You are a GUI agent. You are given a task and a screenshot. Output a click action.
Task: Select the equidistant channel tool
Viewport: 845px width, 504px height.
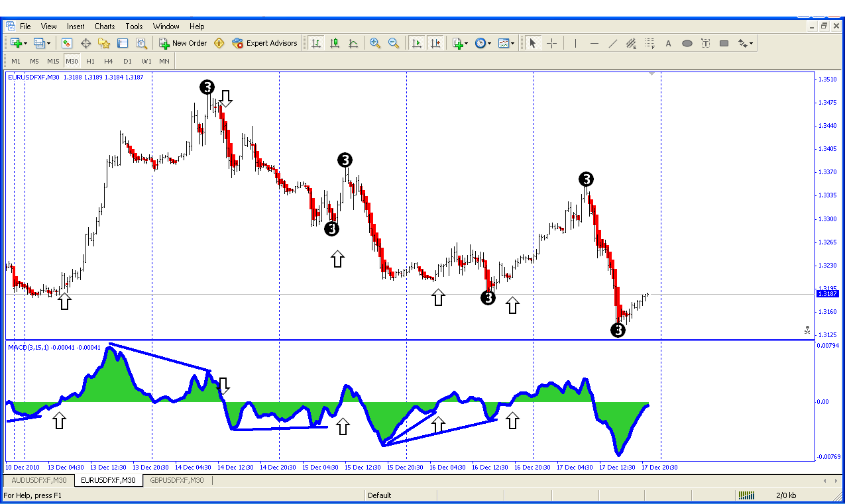[632, 43]
